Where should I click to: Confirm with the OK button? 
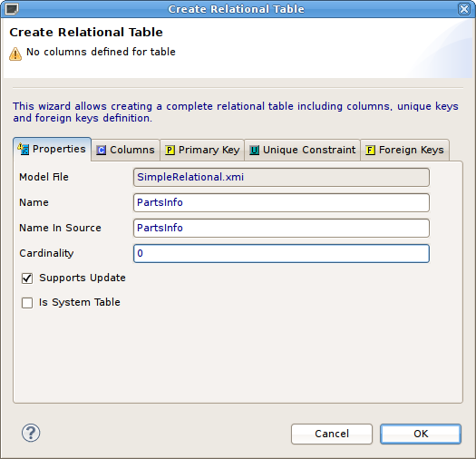click(x=421, y=434)
